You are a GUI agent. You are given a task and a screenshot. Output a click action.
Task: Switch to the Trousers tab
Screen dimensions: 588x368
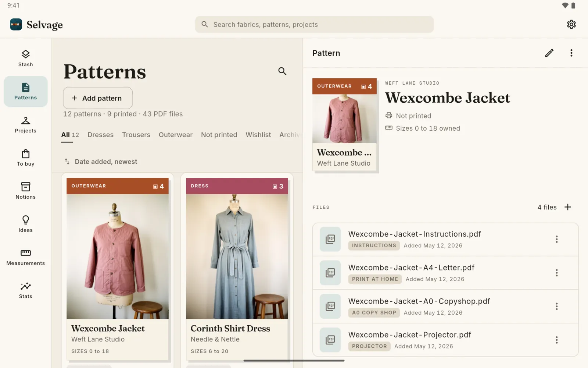click(x=136, y=135)
